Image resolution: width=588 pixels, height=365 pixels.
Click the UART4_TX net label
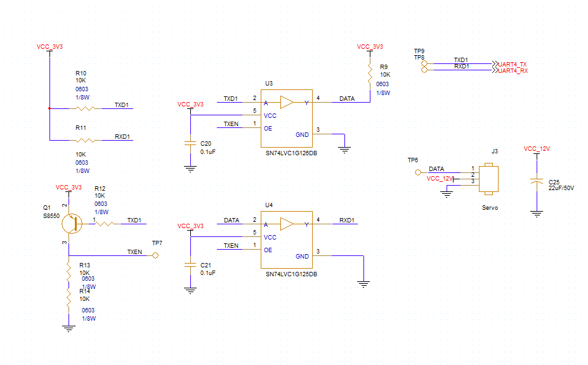(513, 63)
